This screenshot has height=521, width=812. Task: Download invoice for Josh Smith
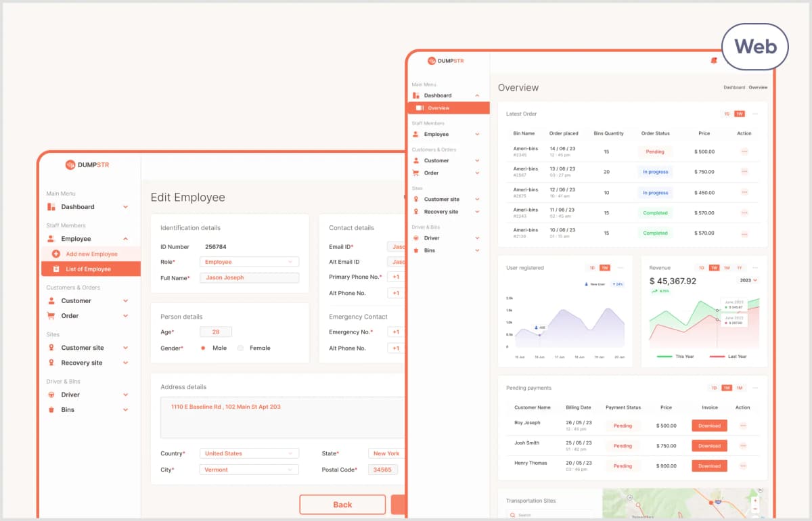[x=709, y=446]
